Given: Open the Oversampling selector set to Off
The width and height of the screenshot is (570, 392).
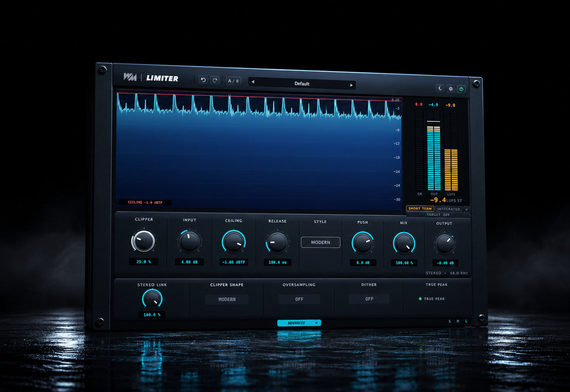Looking at the screenshot, I should pyautogui.click(x=299, y=299).
